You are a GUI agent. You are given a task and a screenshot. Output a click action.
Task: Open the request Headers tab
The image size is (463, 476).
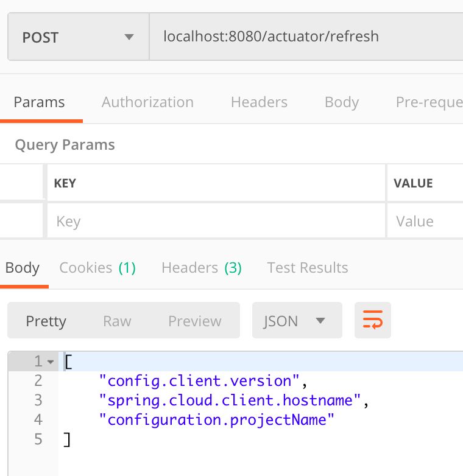(259, 102)
